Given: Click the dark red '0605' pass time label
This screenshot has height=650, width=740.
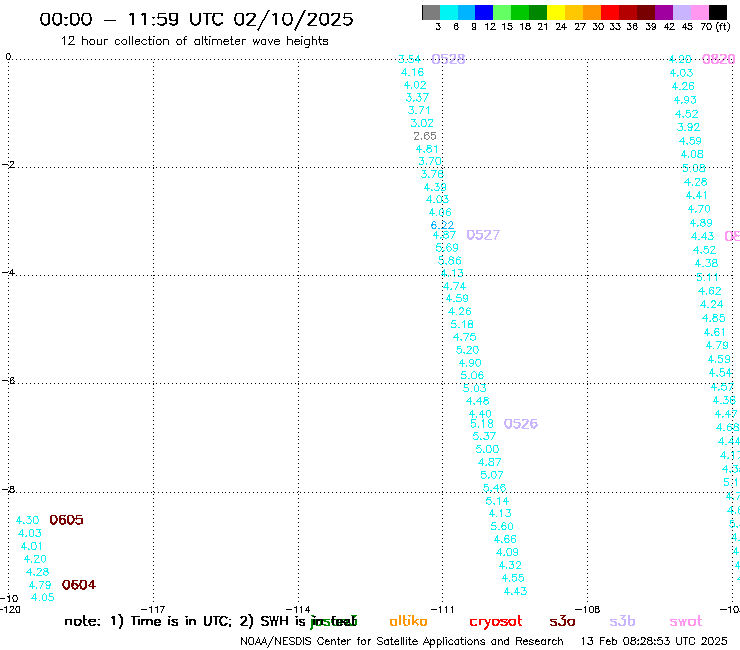Looking at the screenshot, I should (x=67, y=520).
